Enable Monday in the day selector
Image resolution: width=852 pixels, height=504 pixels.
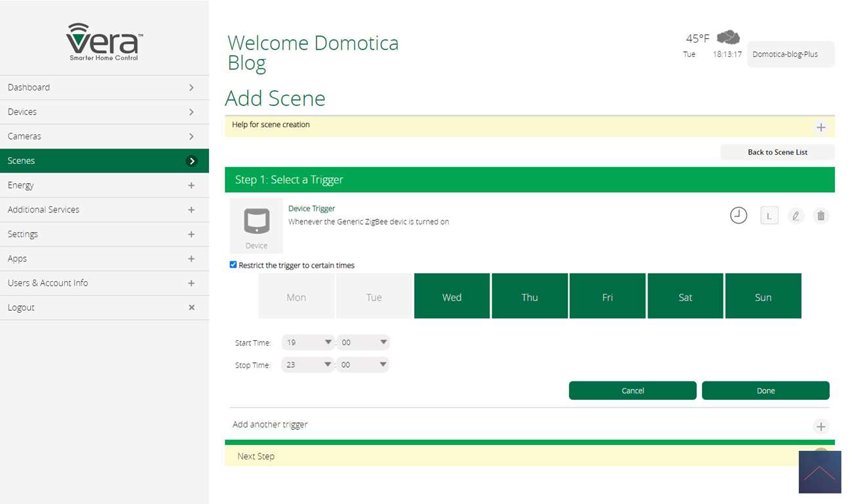296,296
